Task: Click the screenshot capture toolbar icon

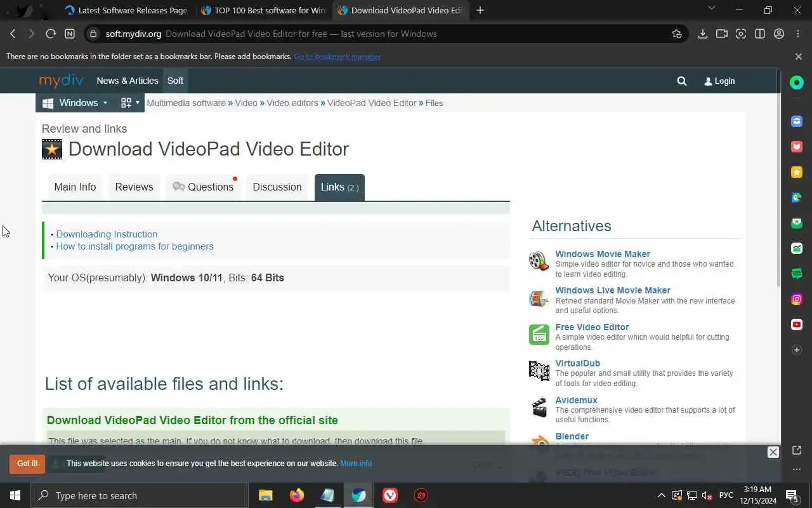Action: tap(741, 34)
